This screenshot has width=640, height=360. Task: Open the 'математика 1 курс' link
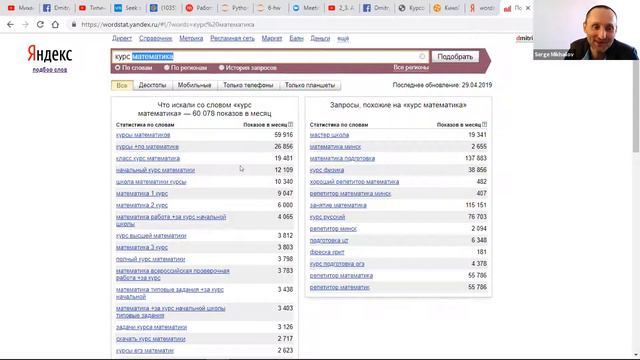(142, 193)
